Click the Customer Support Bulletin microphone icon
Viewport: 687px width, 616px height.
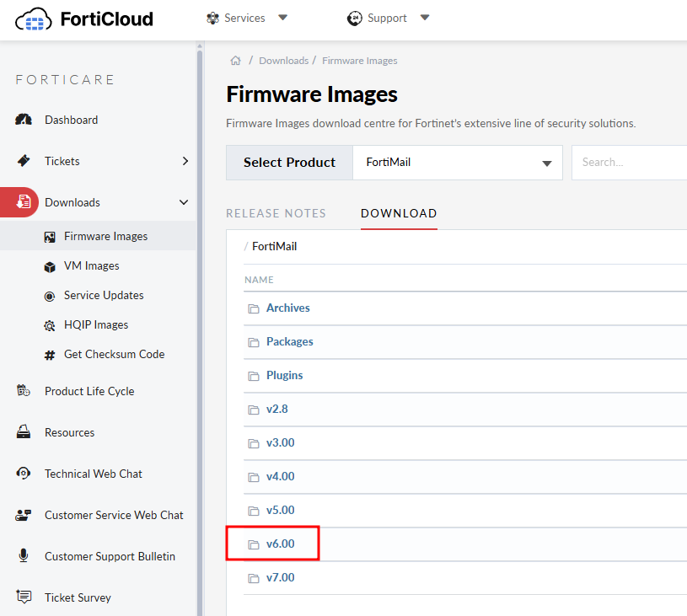pyautogui.click(x=24, y=556)
